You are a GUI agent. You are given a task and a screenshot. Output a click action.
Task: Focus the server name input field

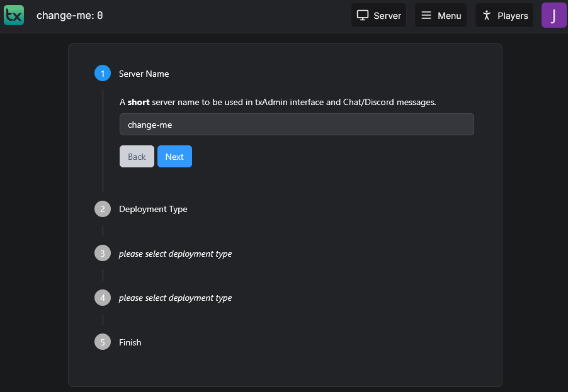point(296,125)
